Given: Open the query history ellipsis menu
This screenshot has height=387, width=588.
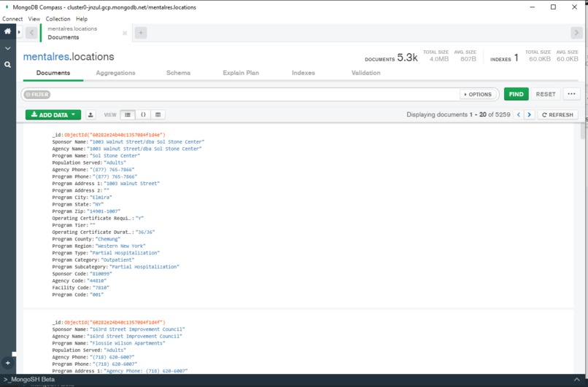Looking at the screenshot, I should coord(571,94).
